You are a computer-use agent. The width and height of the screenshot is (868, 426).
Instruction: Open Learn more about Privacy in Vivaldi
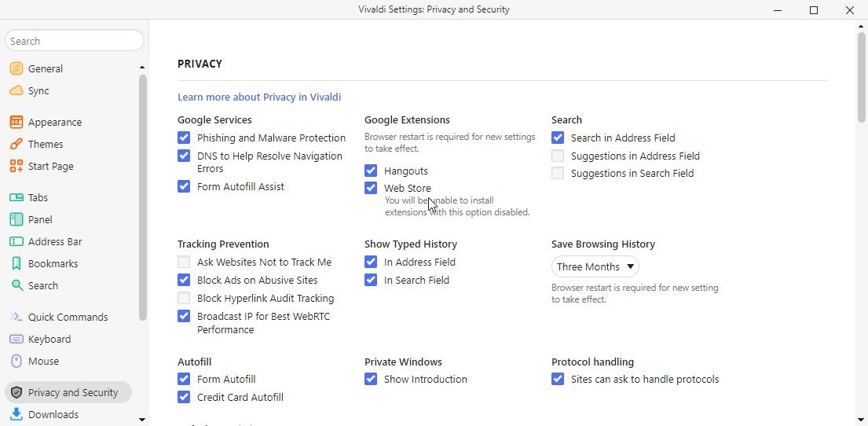(259, 97)
